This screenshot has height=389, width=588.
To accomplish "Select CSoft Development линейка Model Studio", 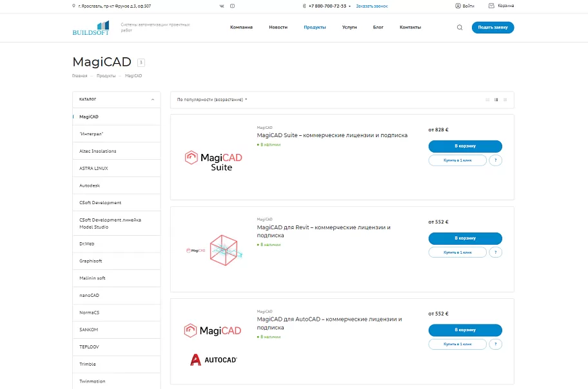I will (x=116, y=223).
